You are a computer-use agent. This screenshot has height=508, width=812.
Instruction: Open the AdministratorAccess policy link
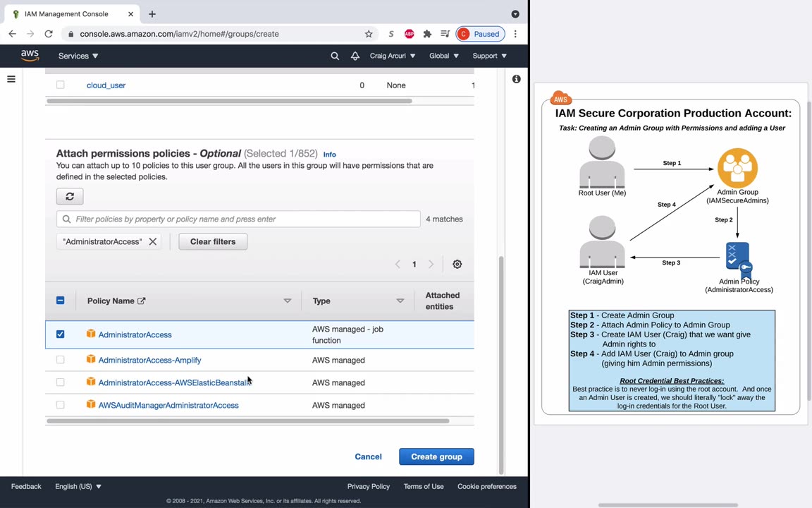135,335
